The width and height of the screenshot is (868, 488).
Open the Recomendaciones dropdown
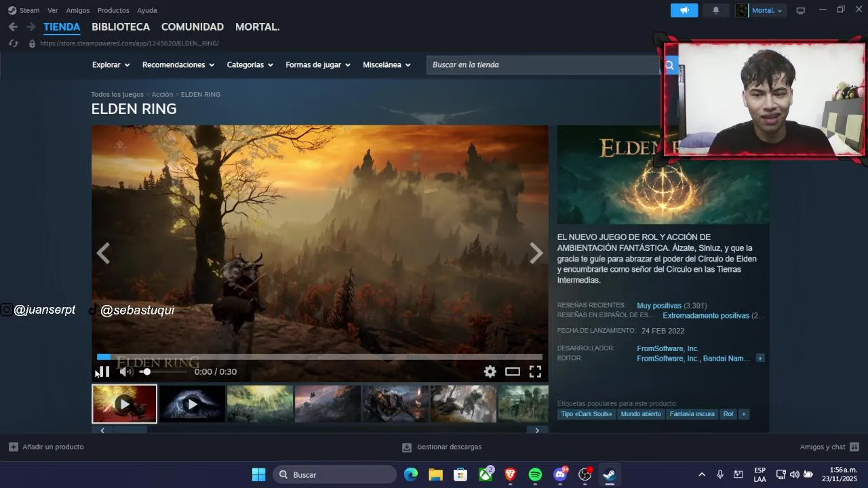tap(178, 65)
